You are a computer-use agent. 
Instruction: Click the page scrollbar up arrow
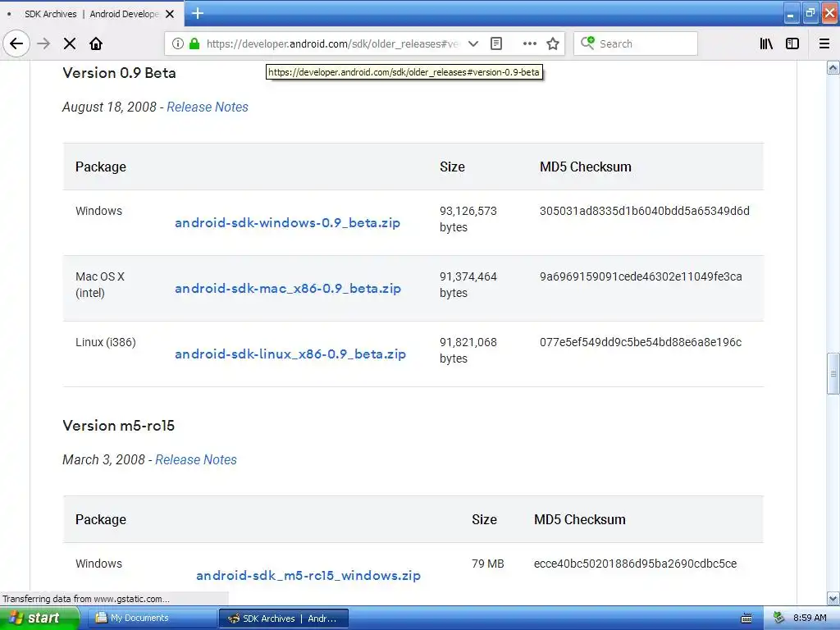833,67
